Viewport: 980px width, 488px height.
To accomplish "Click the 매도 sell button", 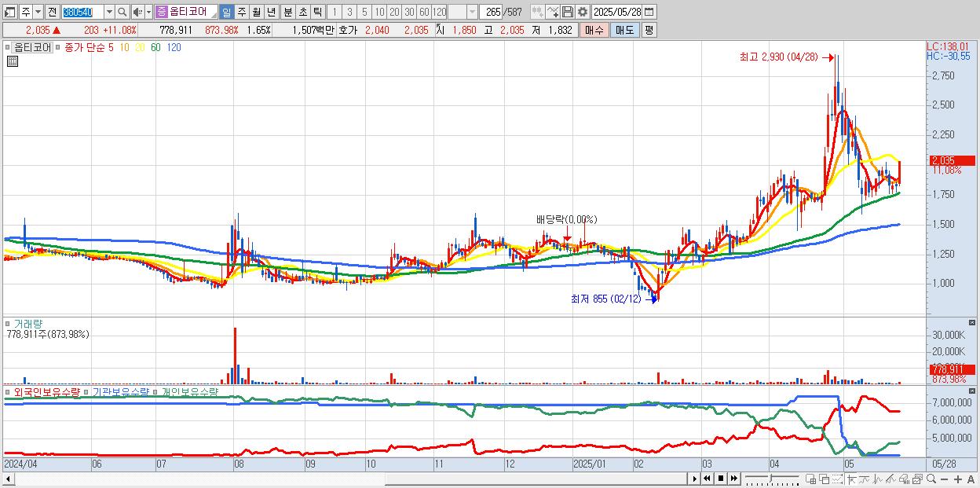I will [x=624, y=30].
